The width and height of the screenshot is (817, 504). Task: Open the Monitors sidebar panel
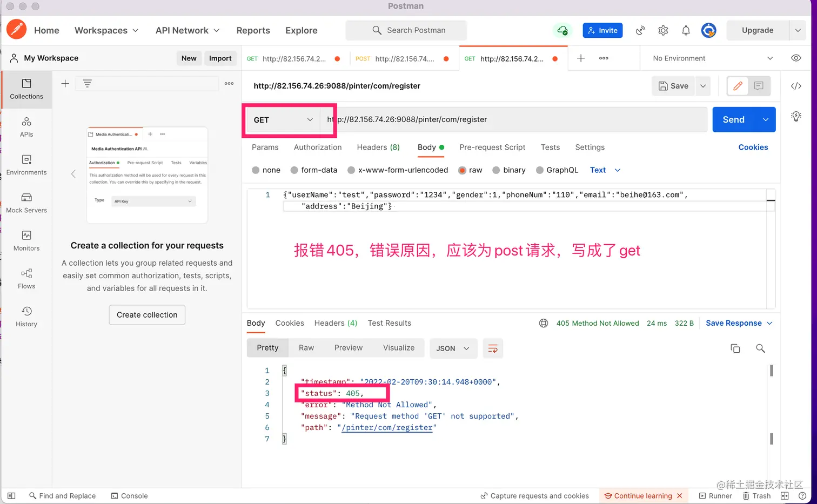tap(26, 241)
